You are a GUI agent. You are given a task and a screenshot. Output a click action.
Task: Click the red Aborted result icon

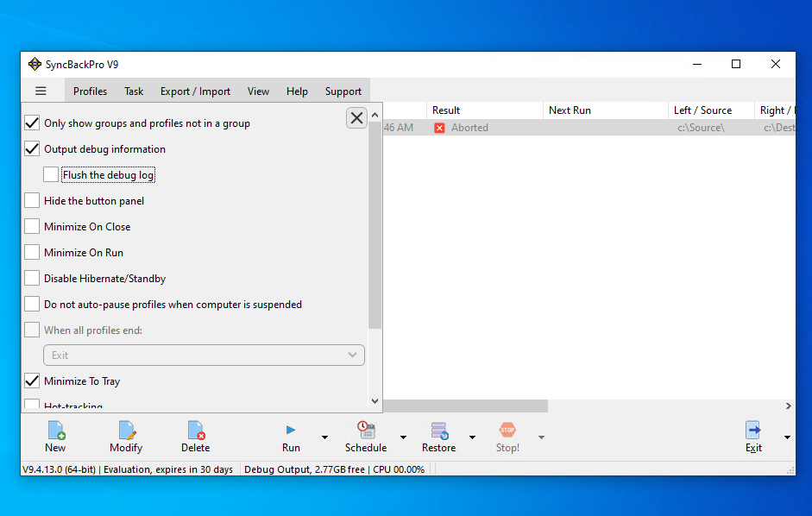(x=439, y=128)
